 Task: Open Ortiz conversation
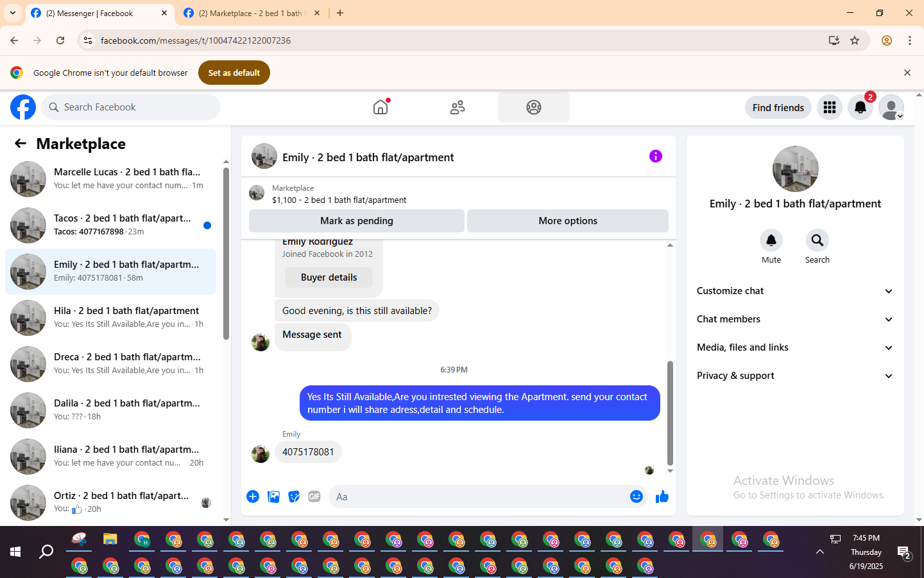(x=110, y=502)
